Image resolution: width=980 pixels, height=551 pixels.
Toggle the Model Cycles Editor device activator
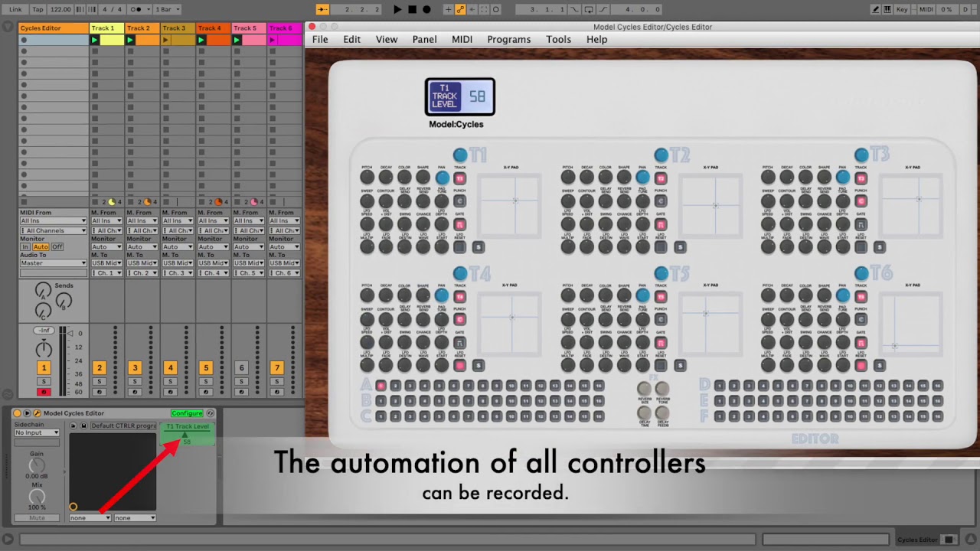pyautogui.click(x=17, y=413)
